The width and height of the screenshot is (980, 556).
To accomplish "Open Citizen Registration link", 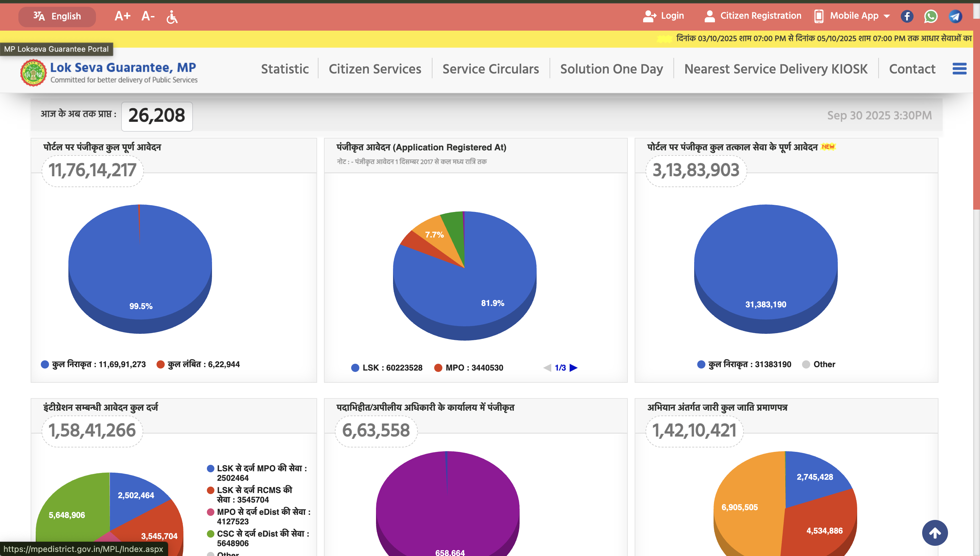I will pyautogui.click(x=752, y=16).
